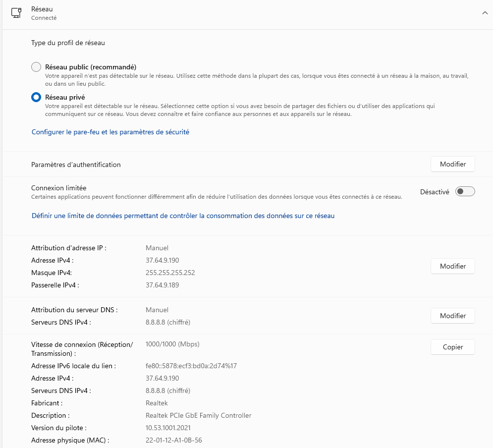Click Modifier for Paramètres d'authentification
The width and height of the screenshot is (493, 448).
pos(452,164)
